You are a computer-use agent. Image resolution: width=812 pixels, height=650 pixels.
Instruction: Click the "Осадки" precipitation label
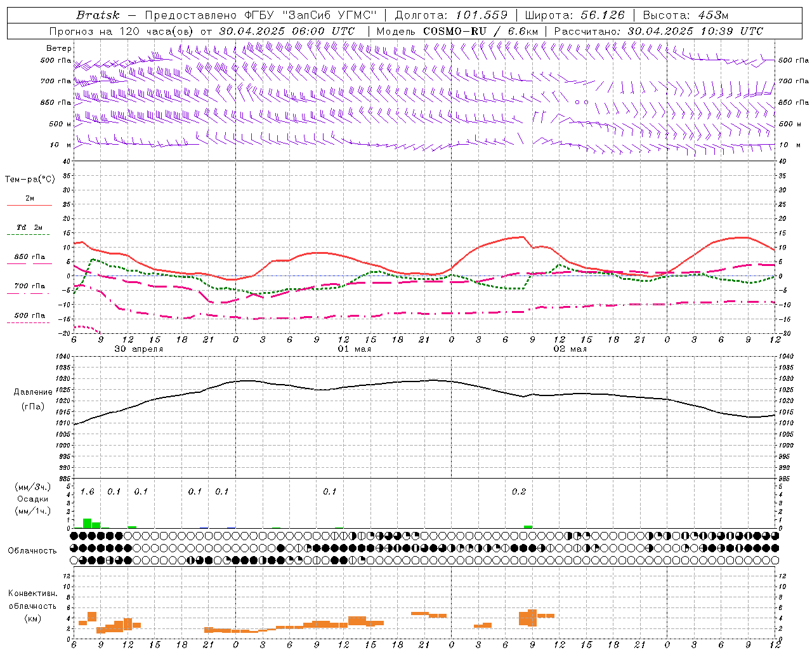(x=32, y=499)
